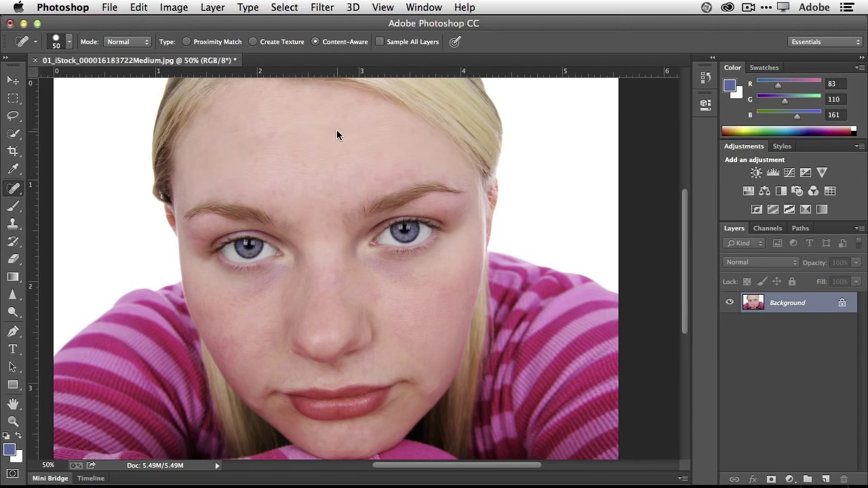Click the Create new layer icon

tap(825, 479)
